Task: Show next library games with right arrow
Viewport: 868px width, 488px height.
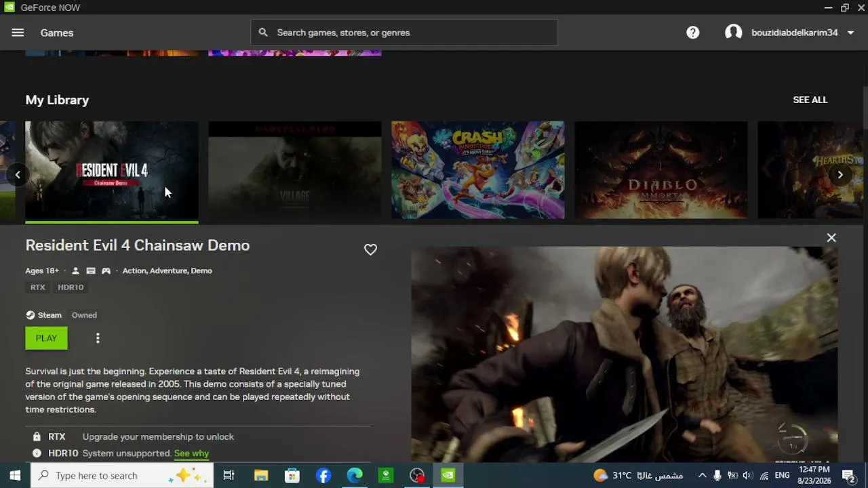Action: point(840,175)
